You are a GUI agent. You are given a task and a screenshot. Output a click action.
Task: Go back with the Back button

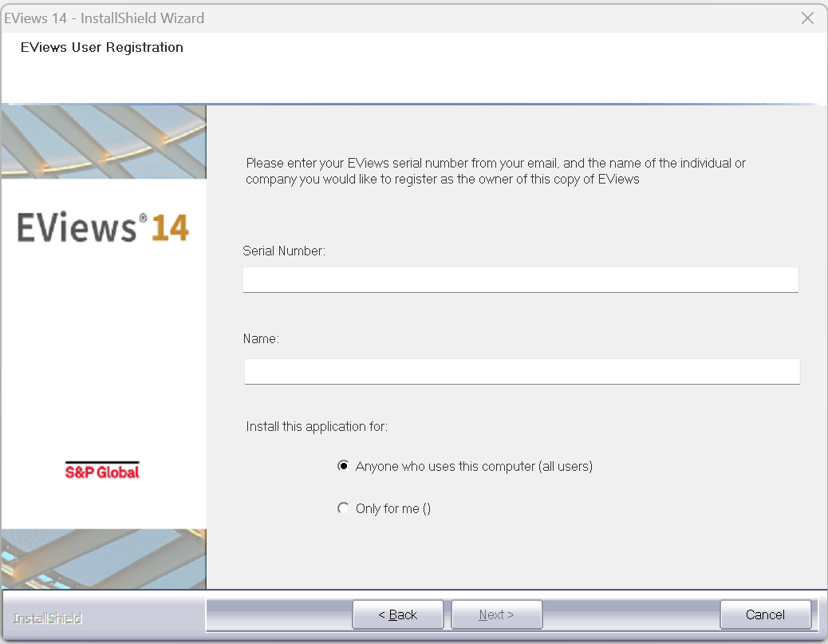coord(398,614)
